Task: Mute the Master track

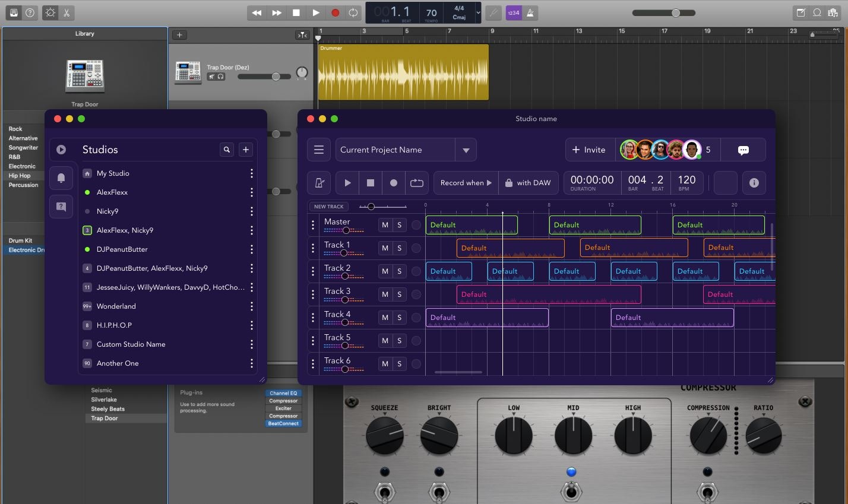Action: tap(385, 225)
